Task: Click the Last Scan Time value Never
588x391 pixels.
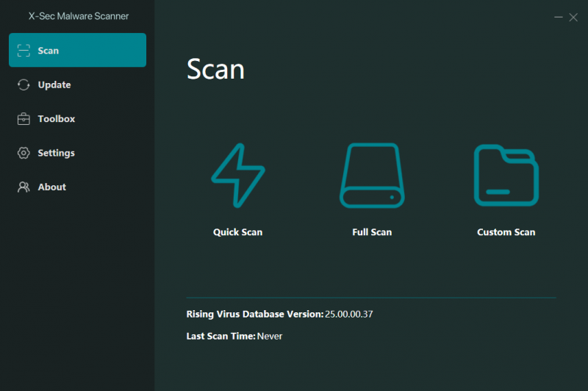Action: (x=270, y=336)
